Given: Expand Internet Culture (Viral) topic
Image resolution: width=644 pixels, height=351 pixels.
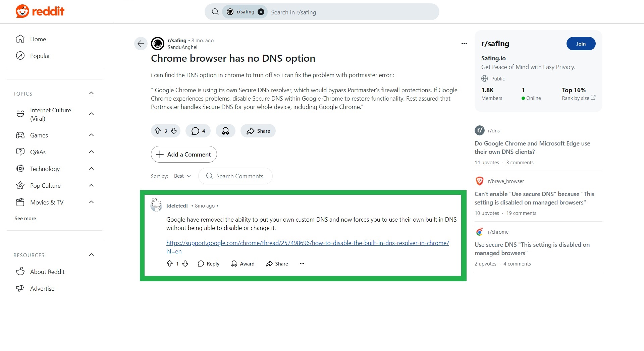Looking at the screenshot, I should 91,114.
